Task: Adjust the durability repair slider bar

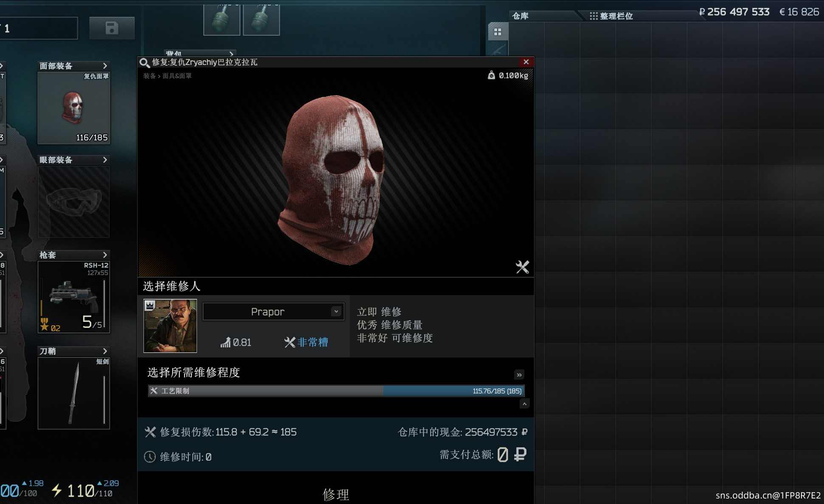Action: pos(336,391)
